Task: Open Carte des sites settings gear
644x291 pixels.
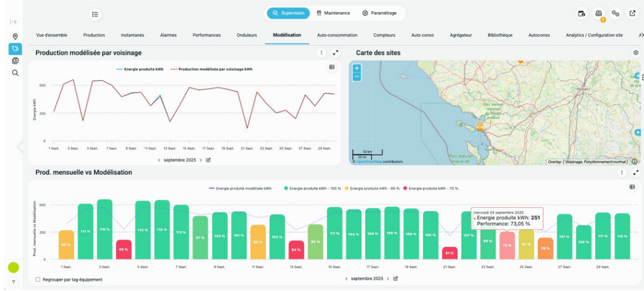Action: (x=636, y=52)
